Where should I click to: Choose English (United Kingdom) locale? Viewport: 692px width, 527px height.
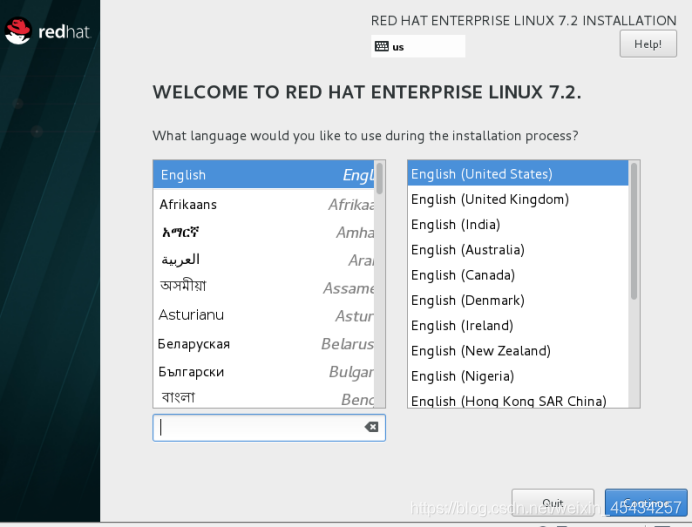[518, 199]
